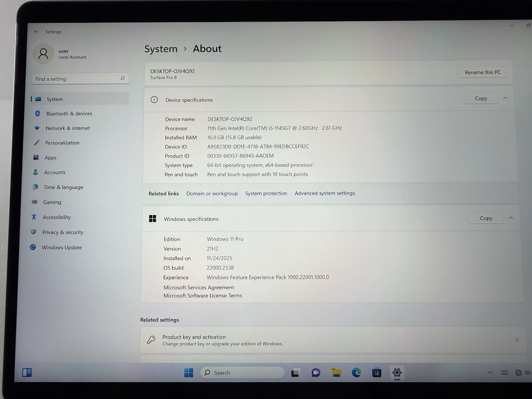This screenshot has width=532, height=399.
Task: Click OS build value 22000.2538
Action: click(220, 268)
